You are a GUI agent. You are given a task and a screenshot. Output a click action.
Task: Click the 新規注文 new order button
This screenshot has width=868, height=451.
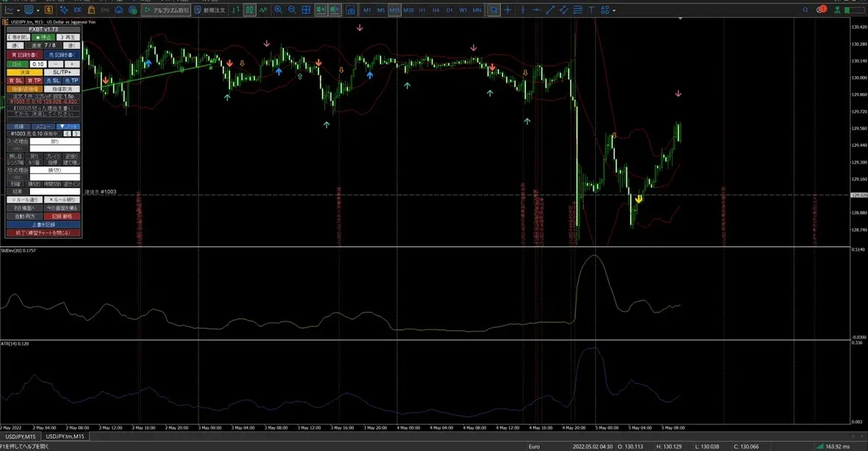[x=210, y=10]
